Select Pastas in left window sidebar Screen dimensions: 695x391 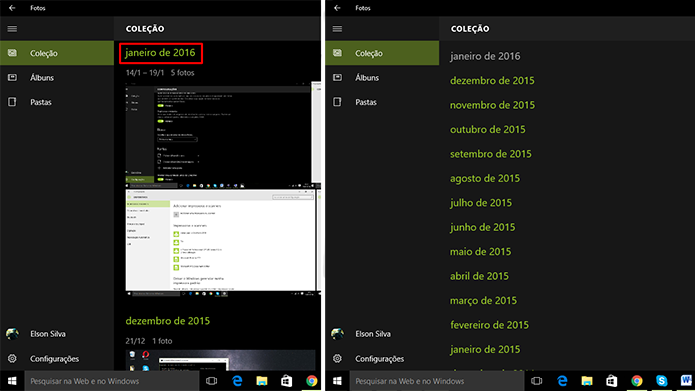(x=57, y=102)
